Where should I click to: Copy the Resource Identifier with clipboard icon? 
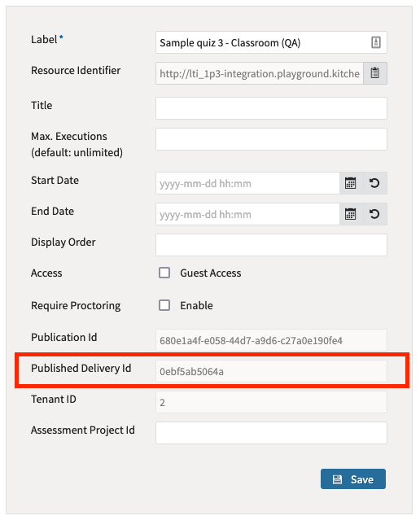[x=375, y=73]
